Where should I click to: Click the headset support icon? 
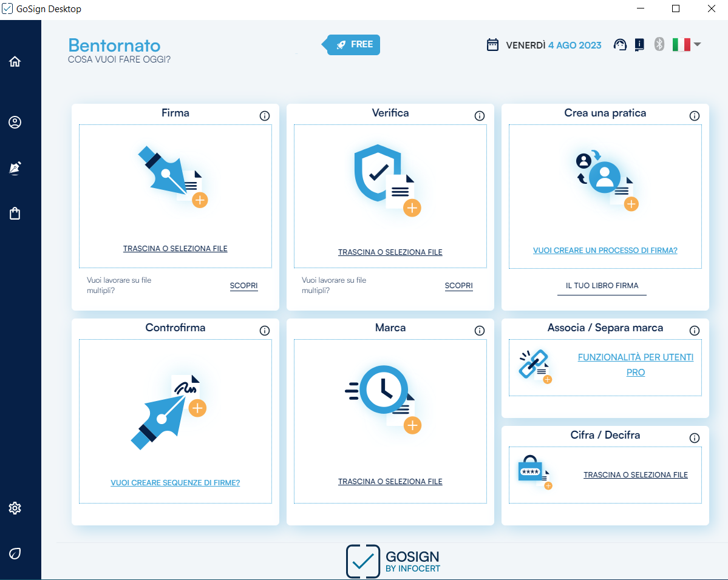(x=620, y=45)
